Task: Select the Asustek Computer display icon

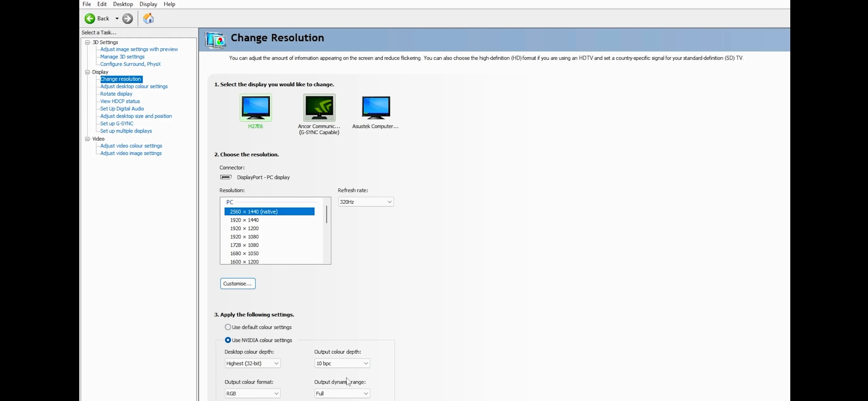Action: pyautogui.click(x=376, y=108)
